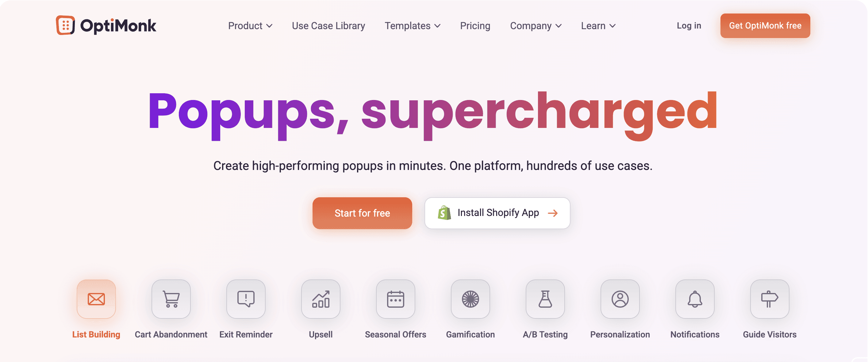Click the Pricing navigation link
Image resolution: width=868 pixels, height=362 pixels.
[x=475, y=25]
